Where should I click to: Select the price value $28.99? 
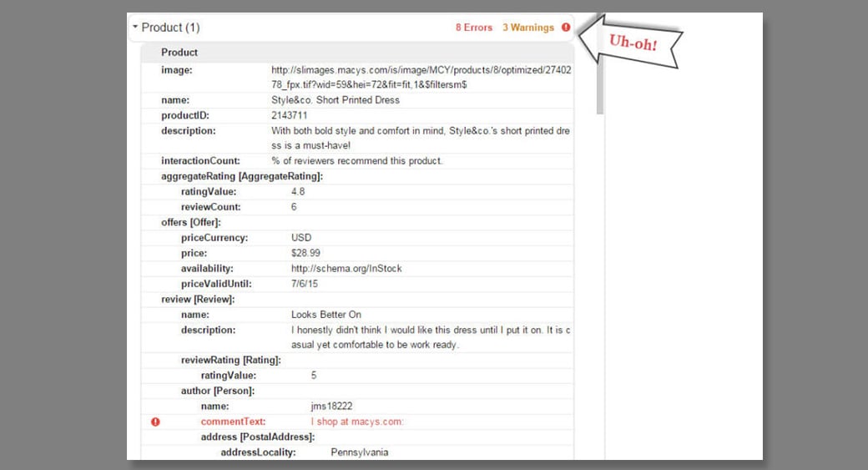(x=305, y=253)
